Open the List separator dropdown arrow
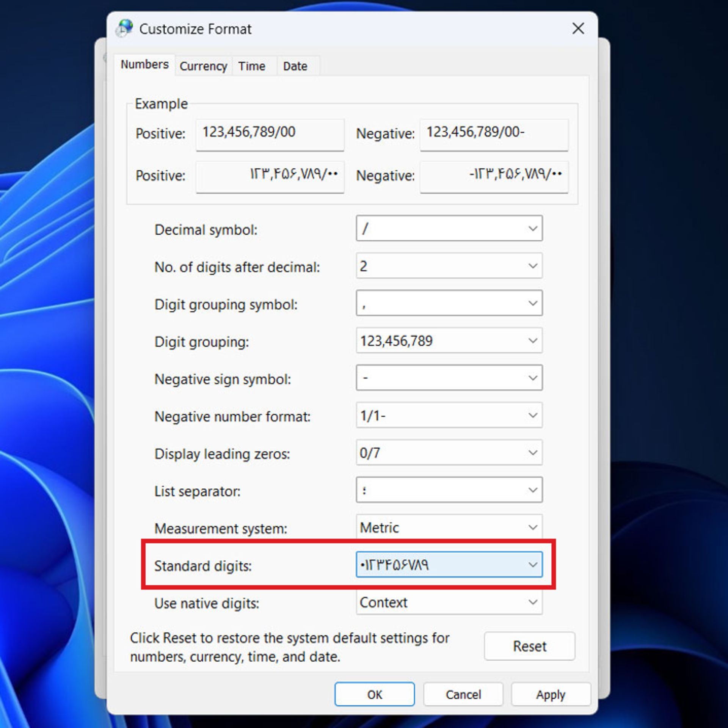728x728 pixels. pos(532,490)
